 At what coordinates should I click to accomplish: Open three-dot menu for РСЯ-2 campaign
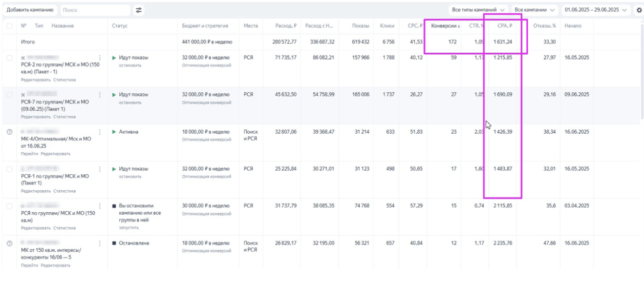(100, 58)
